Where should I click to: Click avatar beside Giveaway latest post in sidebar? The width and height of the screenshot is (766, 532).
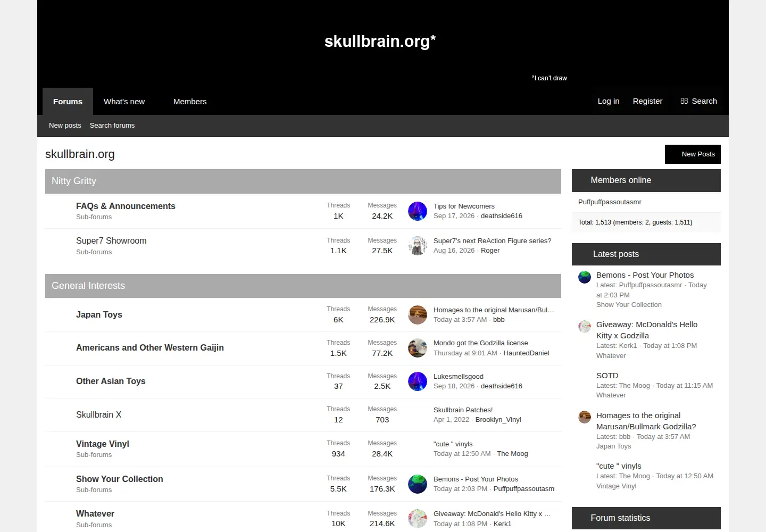click(x=585, y=327)
